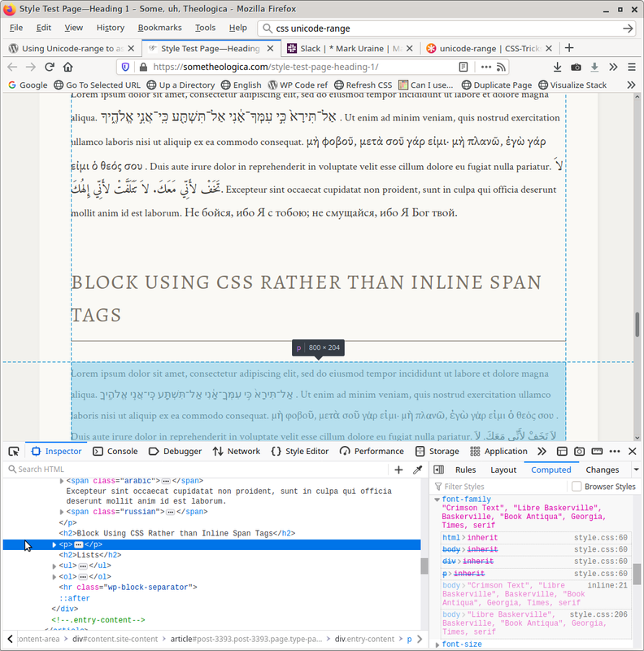Click the page vertical scrollbar thumb
The image size is (644, 651).
coord(637,324)
